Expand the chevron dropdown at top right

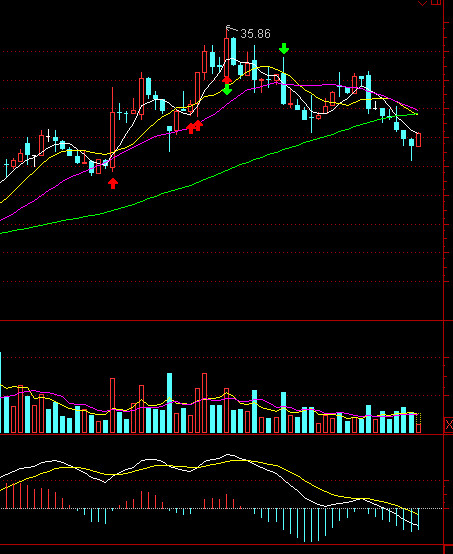pos(422,3)
